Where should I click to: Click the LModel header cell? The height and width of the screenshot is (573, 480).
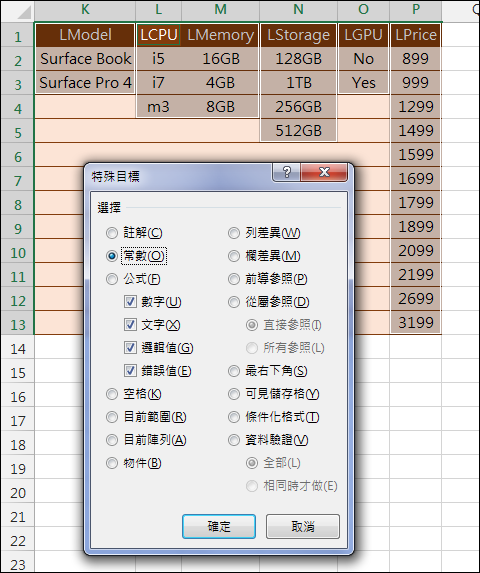85,35
